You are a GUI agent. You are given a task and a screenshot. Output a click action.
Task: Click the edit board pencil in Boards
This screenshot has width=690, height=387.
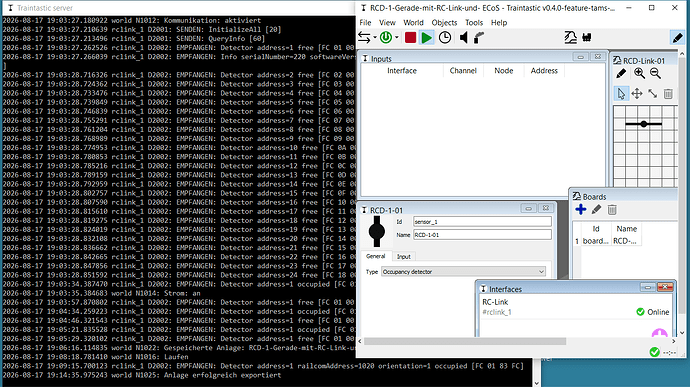(596, 210)
